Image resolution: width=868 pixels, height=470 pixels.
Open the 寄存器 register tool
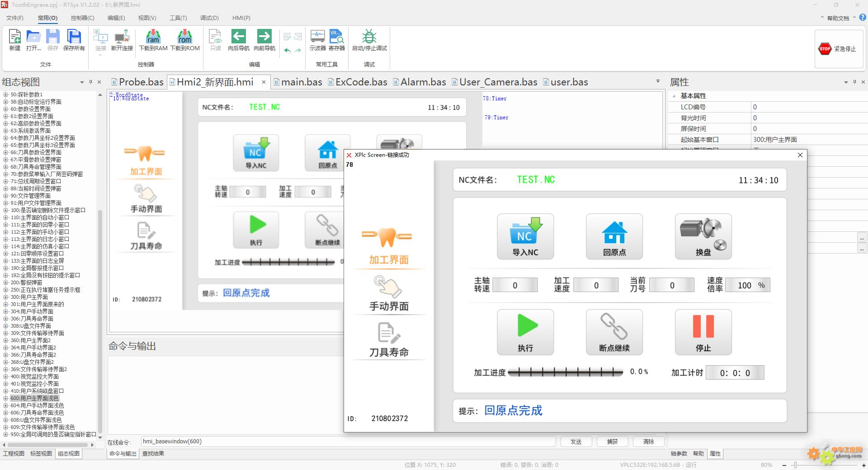(336, 40)
